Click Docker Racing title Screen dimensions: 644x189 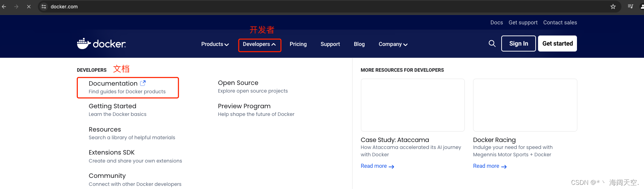point(494,140)
